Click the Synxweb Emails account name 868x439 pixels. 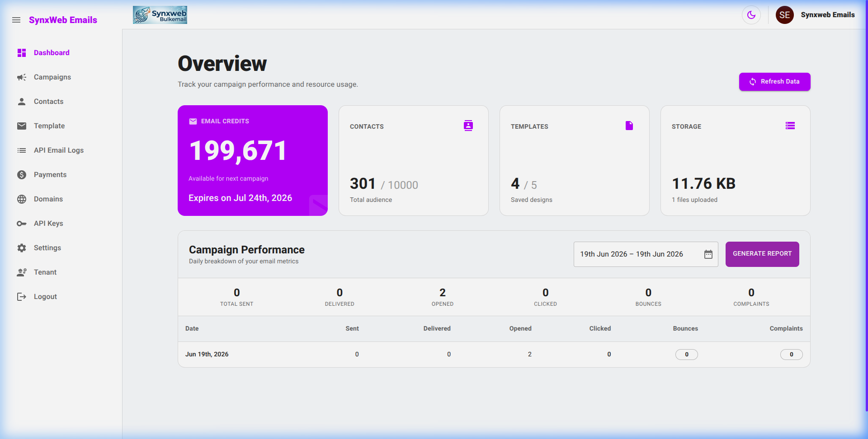point(828,15)
